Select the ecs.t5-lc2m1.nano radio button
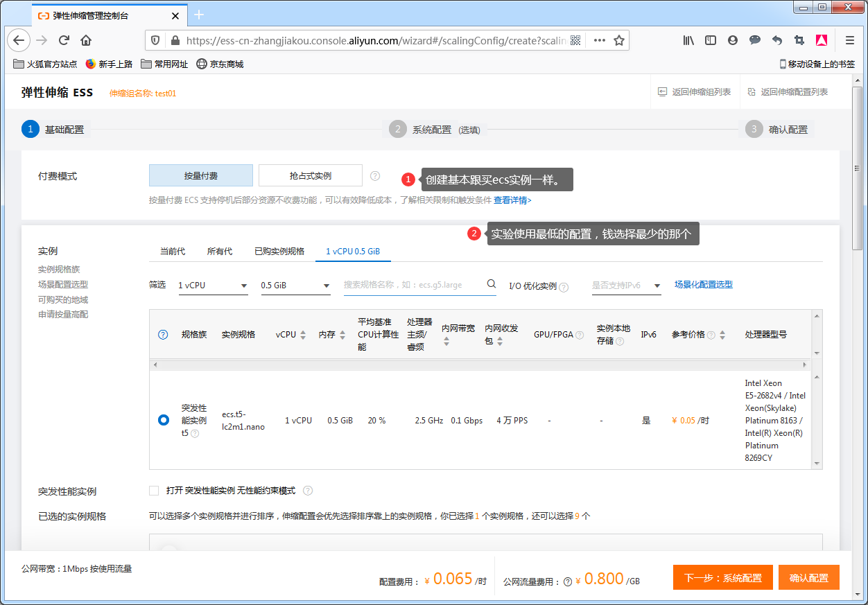 click(x=164, y=420)
